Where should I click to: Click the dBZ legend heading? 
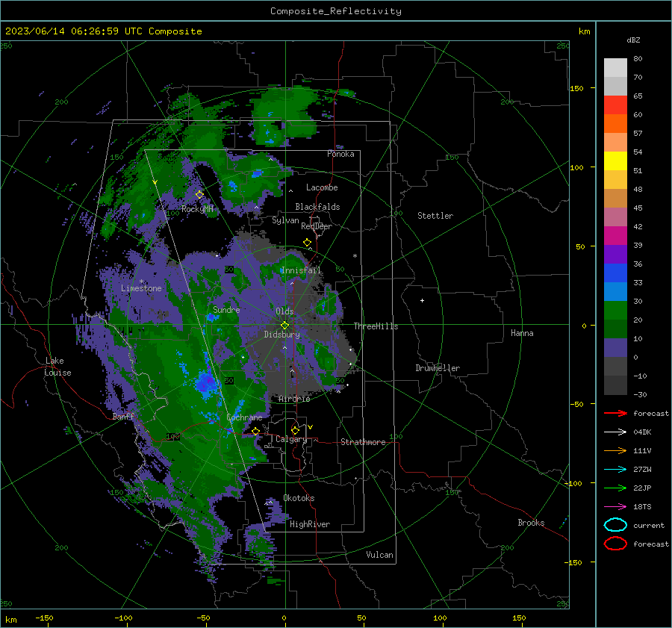[633, 40]
